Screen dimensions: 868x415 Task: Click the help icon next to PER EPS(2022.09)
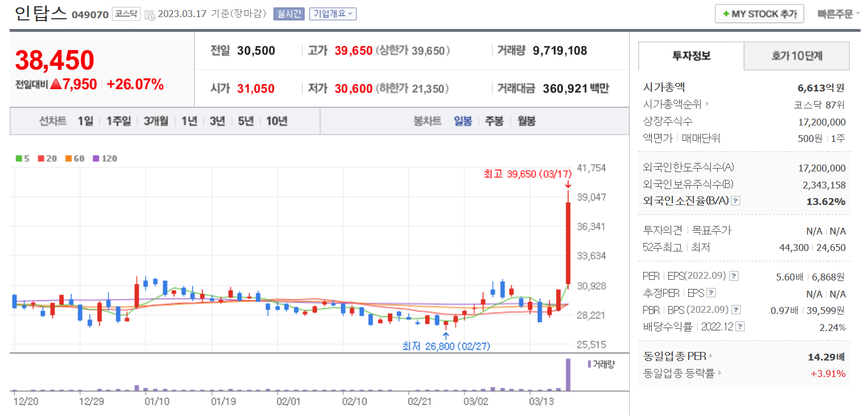tap(734, 276)
